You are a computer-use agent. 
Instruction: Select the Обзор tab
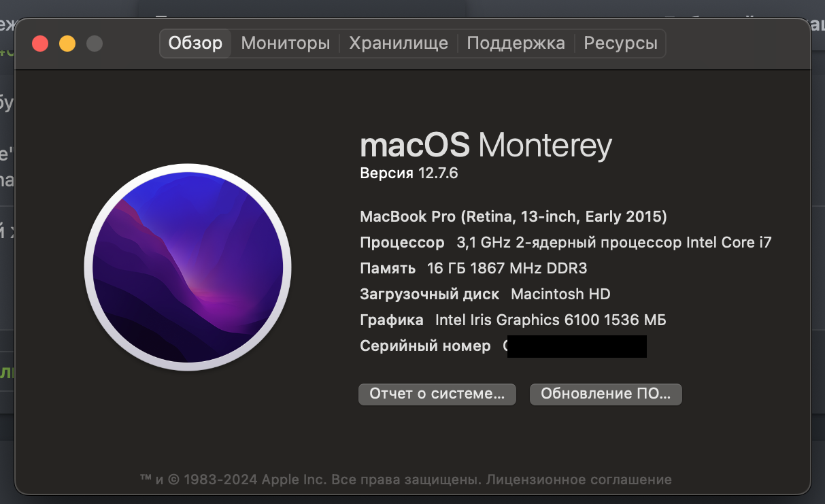point(195,44)
